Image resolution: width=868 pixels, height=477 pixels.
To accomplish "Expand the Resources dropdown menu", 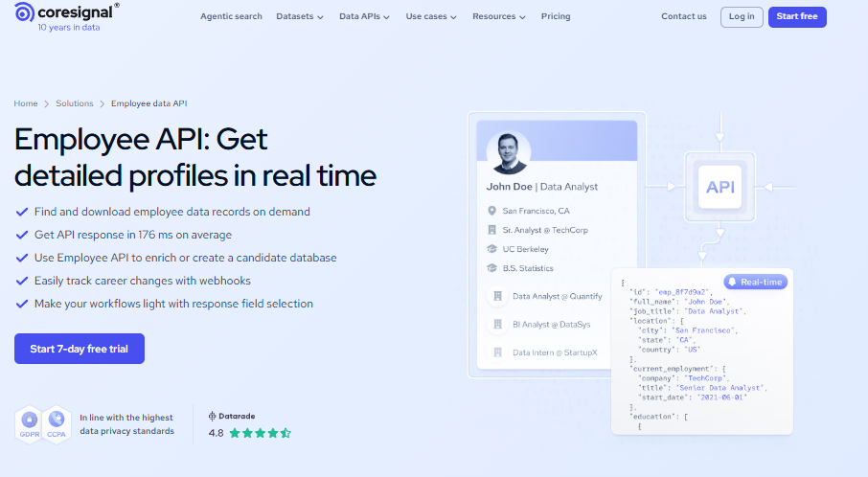I will tap(499, 16).
